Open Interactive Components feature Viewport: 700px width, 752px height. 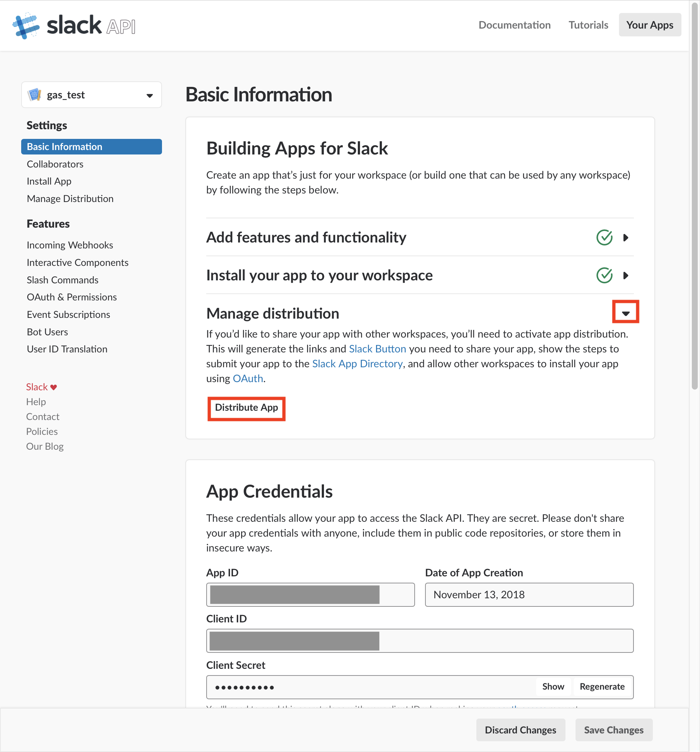click(78, 263)
